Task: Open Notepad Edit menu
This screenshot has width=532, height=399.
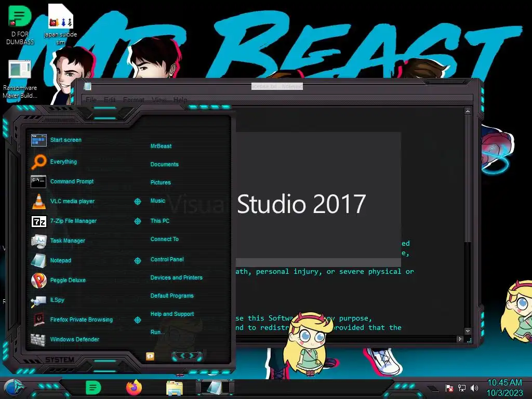Action: point(110,100)
